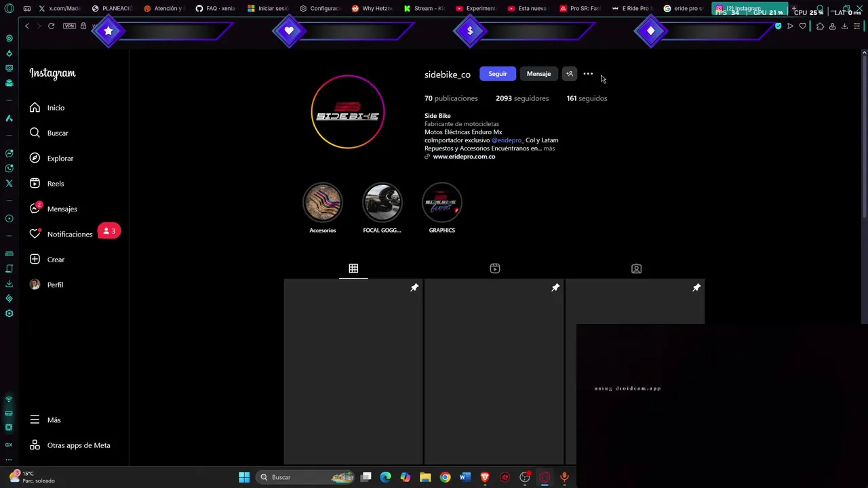Open Instagram Inicio home page
The height and width of the screenshot is (488, 868).
47,108
